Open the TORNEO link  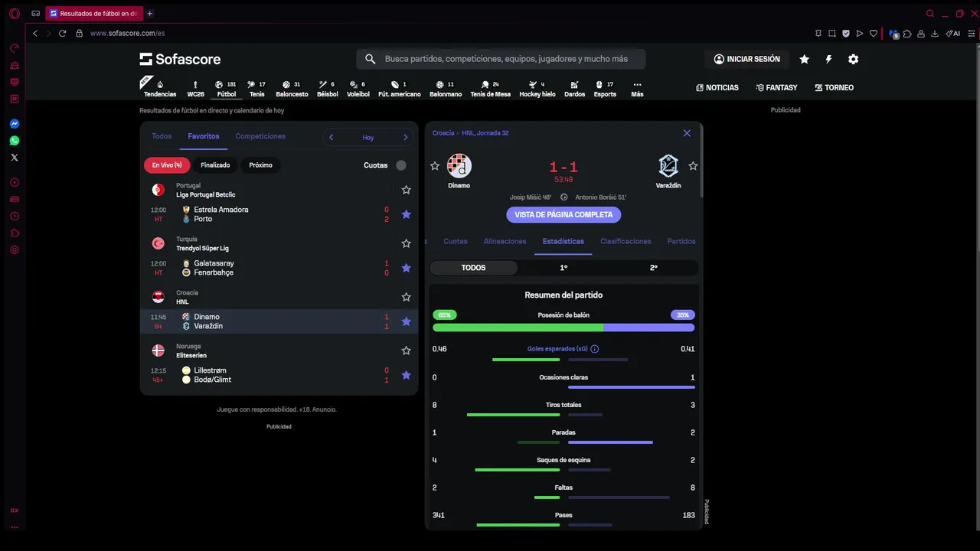click(x=834, y=88)
